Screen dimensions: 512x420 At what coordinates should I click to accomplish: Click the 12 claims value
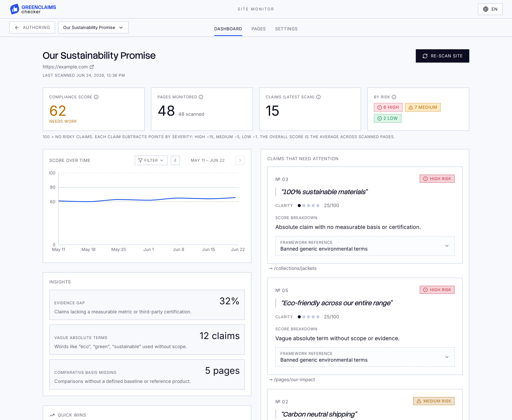219,336
